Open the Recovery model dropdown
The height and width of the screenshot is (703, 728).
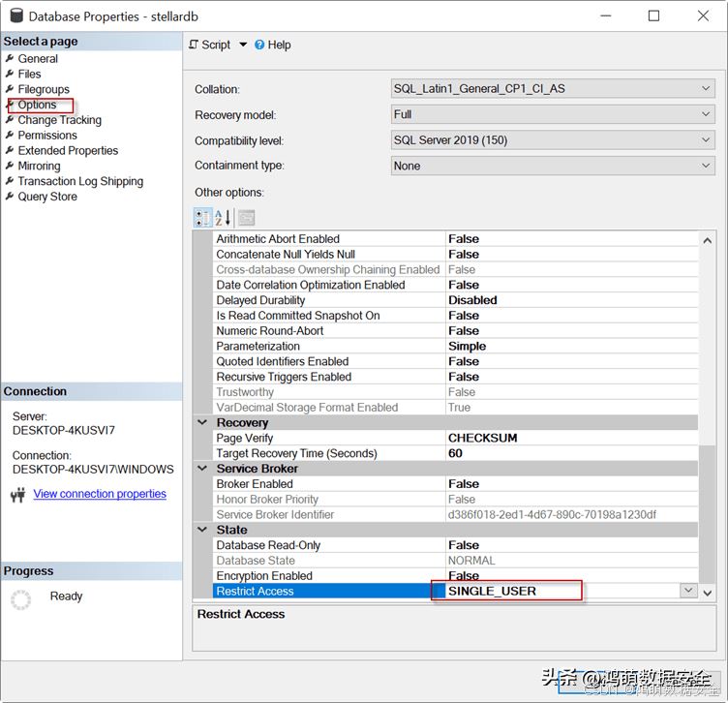(553, 114)
